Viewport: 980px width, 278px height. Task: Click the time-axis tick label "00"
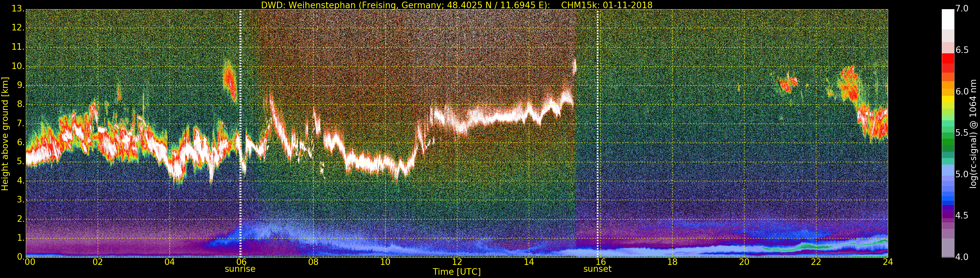pyautogui.click(x=30, y=262)
